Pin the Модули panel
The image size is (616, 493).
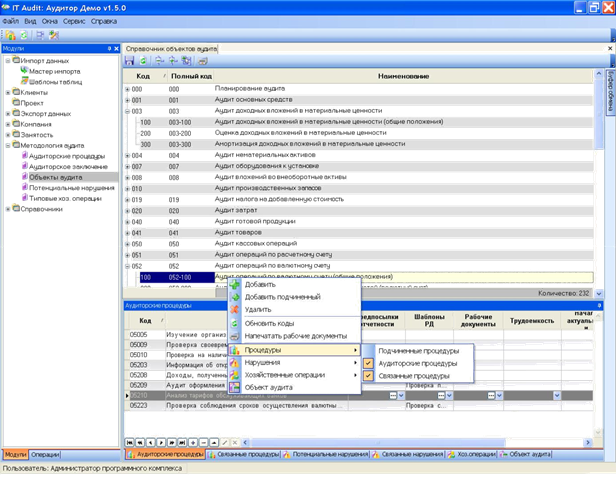109,48
